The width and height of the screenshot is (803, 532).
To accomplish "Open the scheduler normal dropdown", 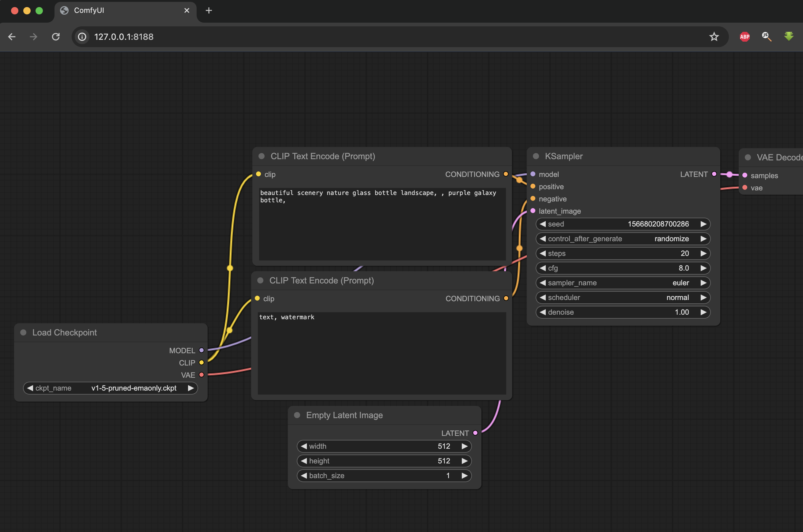I will pyautogui.click(x=623, y=298).
